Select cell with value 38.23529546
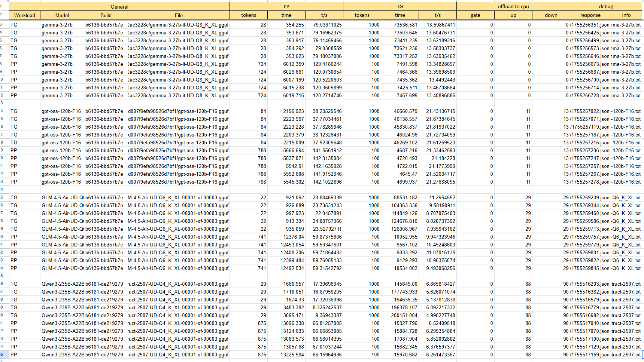This screenshot has height=362, width=644. click(x=324, y=111)
